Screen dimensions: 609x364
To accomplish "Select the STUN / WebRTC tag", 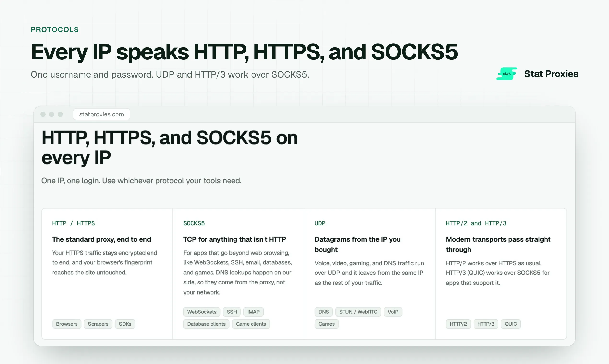I will tap(358, 312).
